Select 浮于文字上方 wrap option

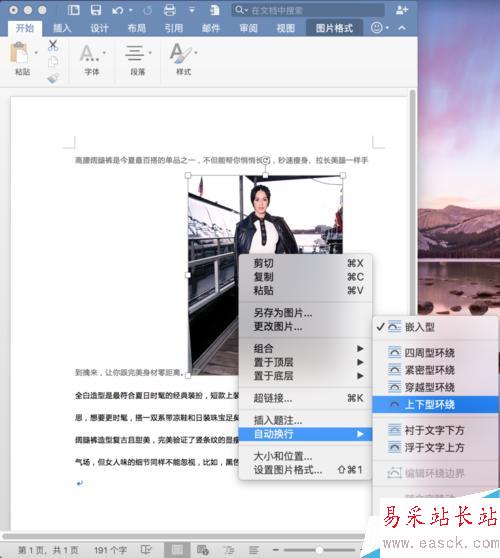click(435, 447)
